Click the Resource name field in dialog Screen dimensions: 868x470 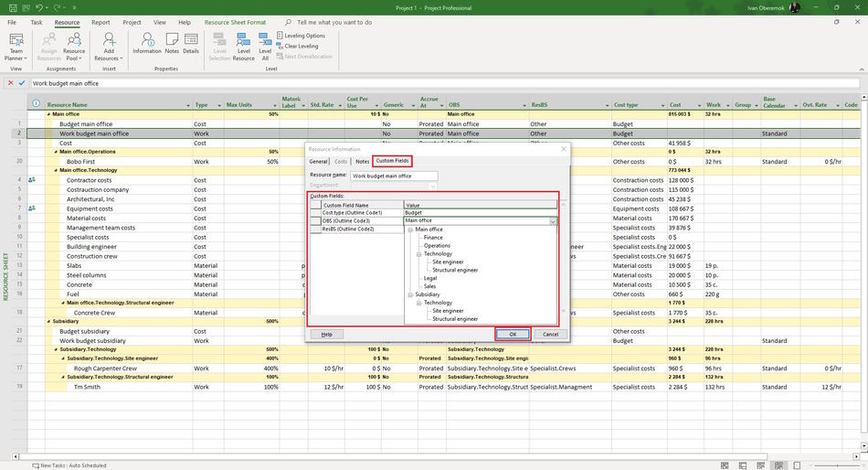(x=394, y=176)
